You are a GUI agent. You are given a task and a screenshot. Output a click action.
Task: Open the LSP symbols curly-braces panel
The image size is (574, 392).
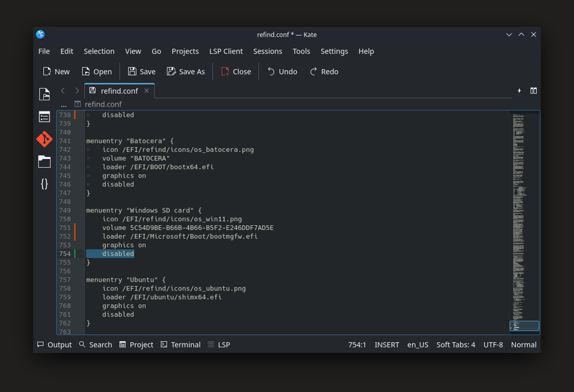click(44, 184)
